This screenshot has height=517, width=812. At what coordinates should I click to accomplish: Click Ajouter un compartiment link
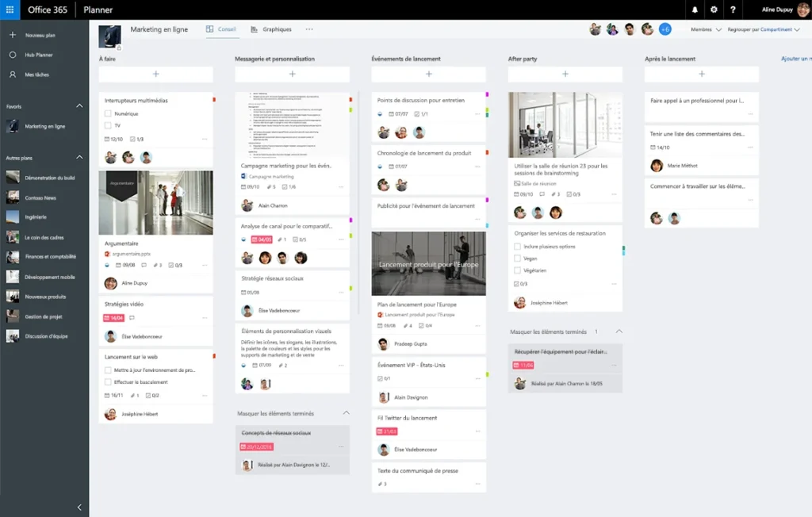796,59
